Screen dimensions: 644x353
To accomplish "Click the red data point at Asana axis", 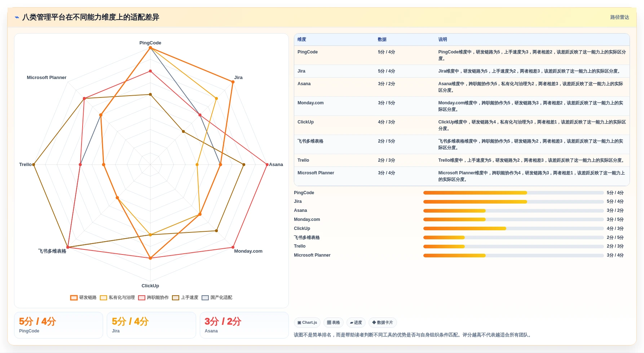I will point(267,165).
